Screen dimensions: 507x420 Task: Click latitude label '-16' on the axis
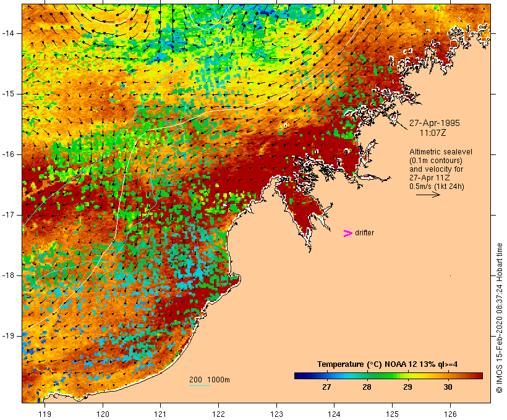tap(8, 154)
